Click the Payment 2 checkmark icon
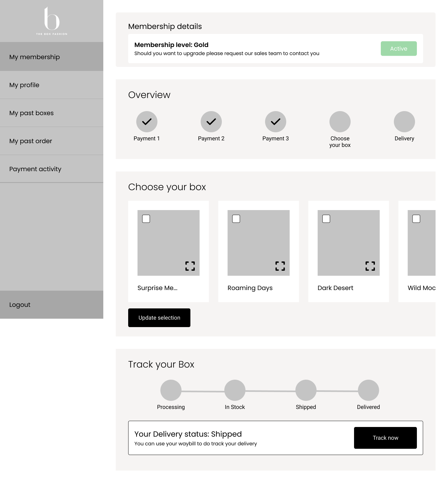Image resolution: width=448 pixels, height=483 pixels. click(x=211, y=121)
